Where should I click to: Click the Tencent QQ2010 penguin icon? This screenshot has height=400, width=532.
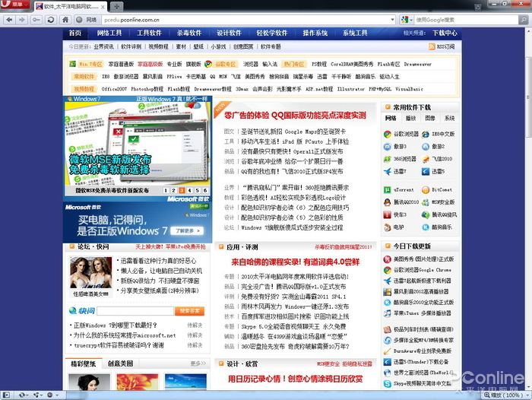coord(388,202)
